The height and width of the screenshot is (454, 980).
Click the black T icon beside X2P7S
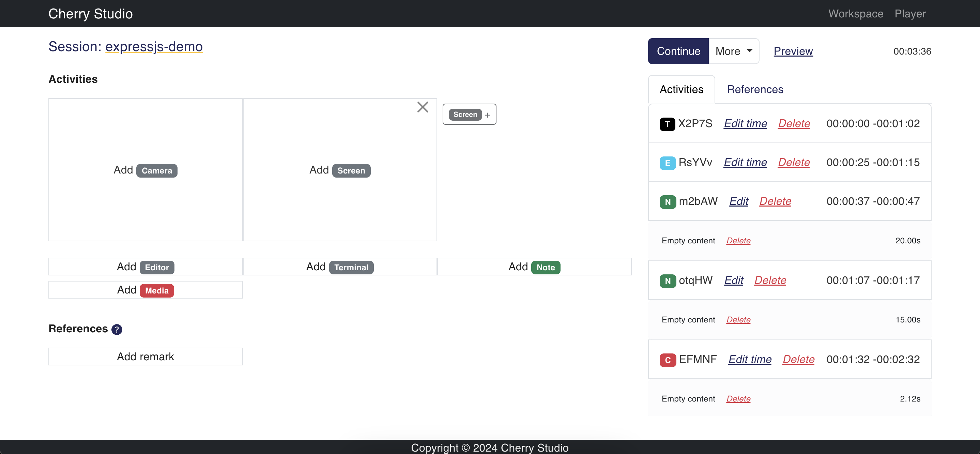coord(667,124)
